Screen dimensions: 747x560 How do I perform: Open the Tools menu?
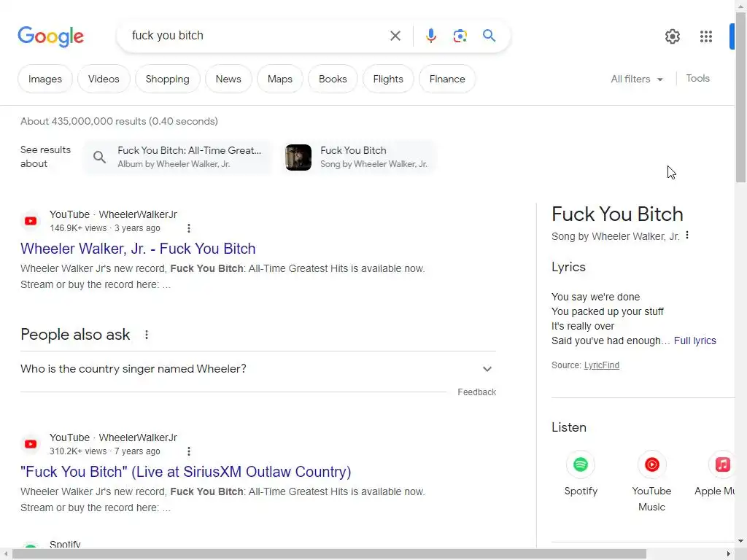point(697,79)
